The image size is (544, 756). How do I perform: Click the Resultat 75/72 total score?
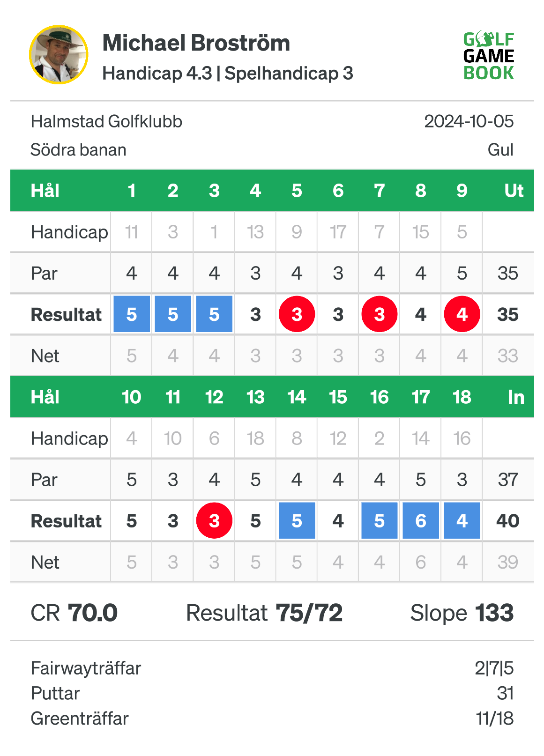[x=264, y=613]
